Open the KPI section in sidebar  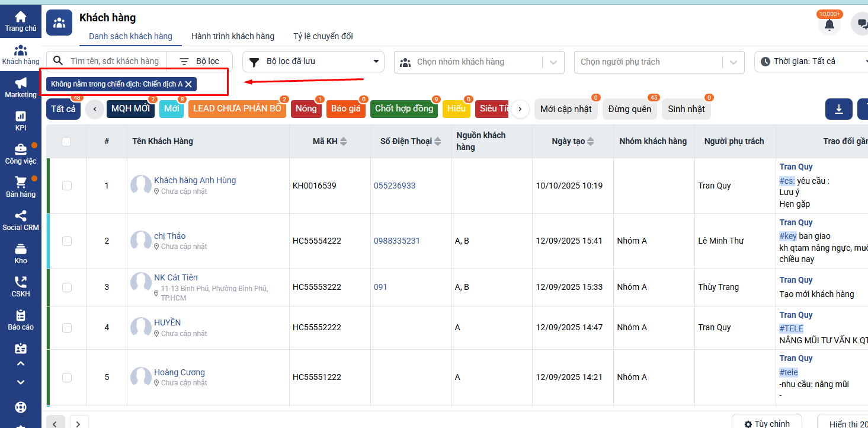tap(21, 120)
